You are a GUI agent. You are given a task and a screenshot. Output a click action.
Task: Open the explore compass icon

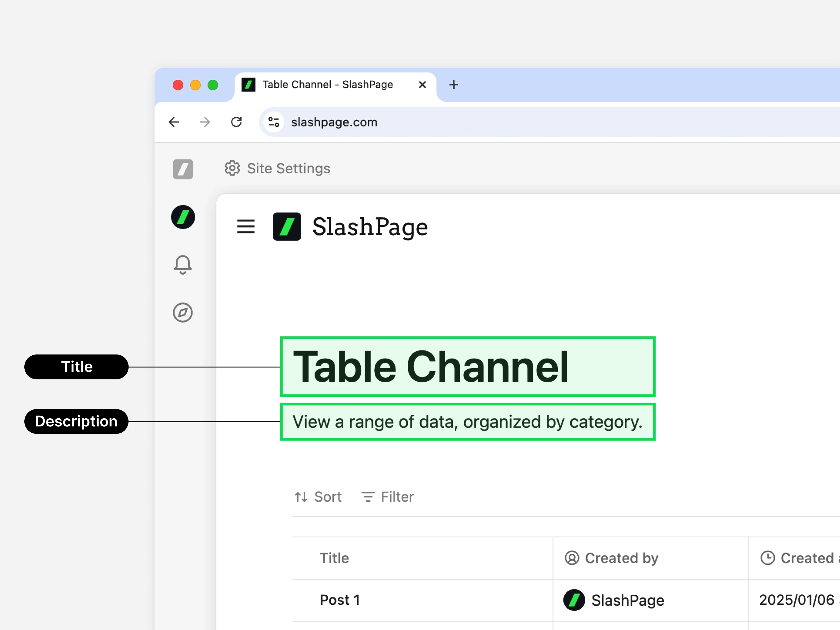[183, 312]
